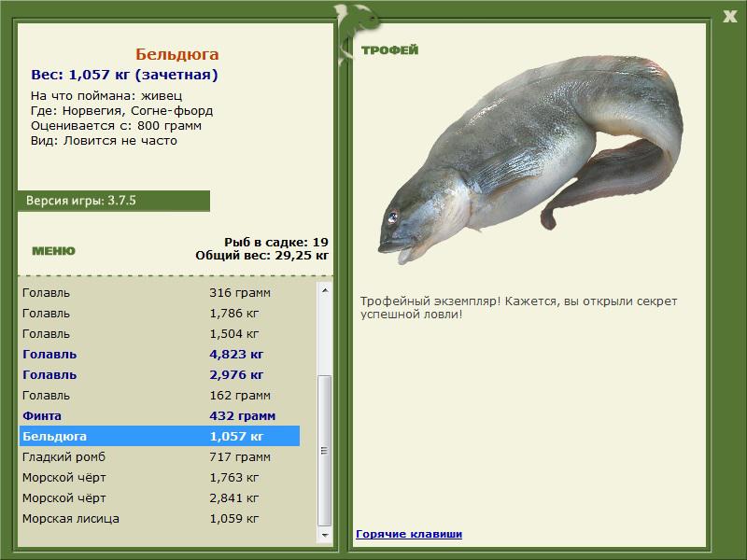Select Гладкий ромб 717 грамм entry
The height and width of the screenshot is (560, 747).
(160, 456)
